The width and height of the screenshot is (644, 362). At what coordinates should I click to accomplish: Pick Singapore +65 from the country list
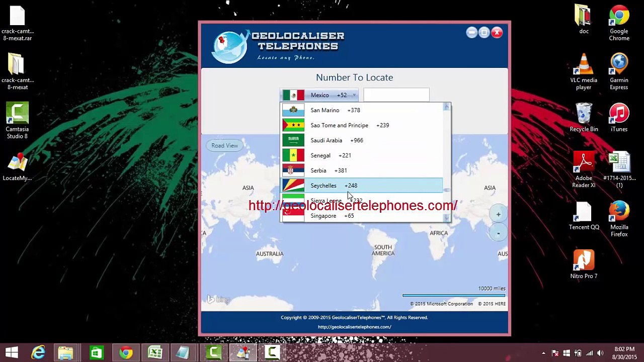(x=362, y=216)
